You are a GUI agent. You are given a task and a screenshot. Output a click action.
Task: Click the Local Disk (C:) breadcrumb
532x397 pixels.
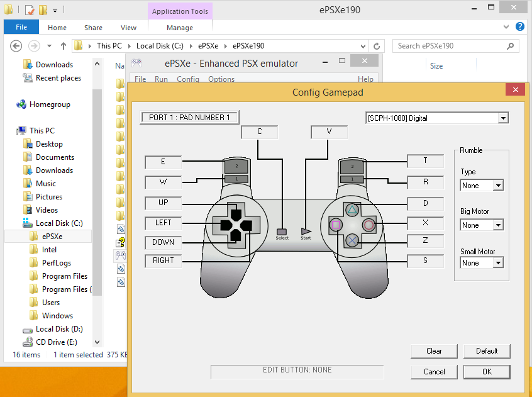[160, 46]
